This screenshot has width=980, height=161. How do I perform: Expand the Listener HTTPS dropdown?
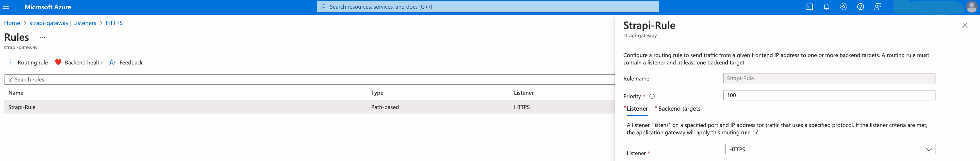click(x=830, y=149)
